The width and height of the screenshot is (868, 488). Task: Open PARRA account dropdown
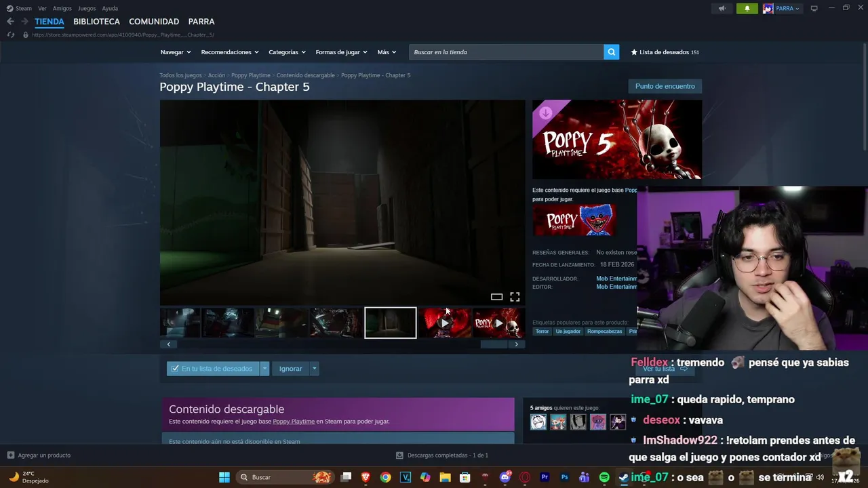(x=781, y=8)
